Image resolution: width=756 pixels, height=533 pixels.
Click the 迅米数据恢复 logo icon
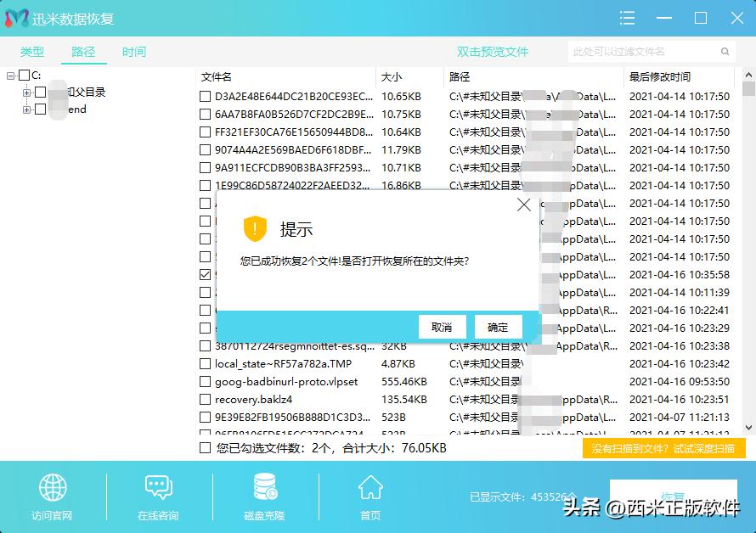(15, 17)
